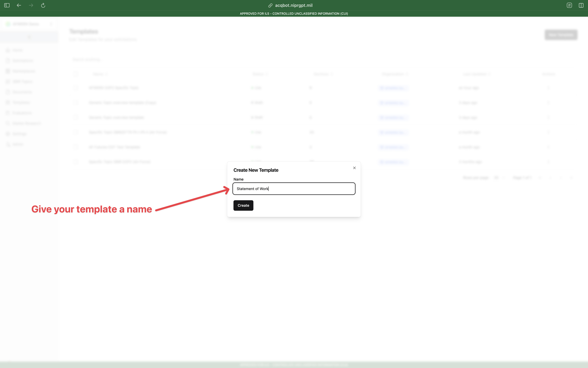Open the browser extensions icon at top right
This screenshot has width=588, height=368.
point(569,5)
